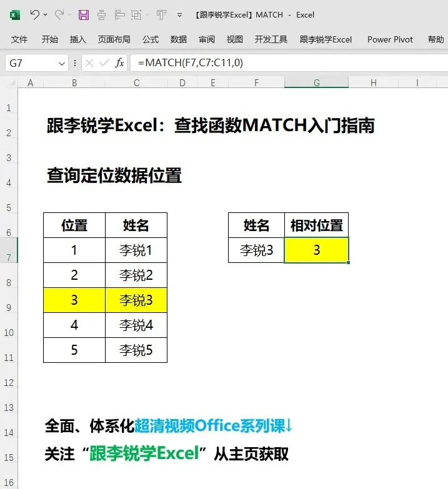This screenshot has width=448, height=489.
Task: Select the 相对位置 header cell
Action: tap(316, 225)
